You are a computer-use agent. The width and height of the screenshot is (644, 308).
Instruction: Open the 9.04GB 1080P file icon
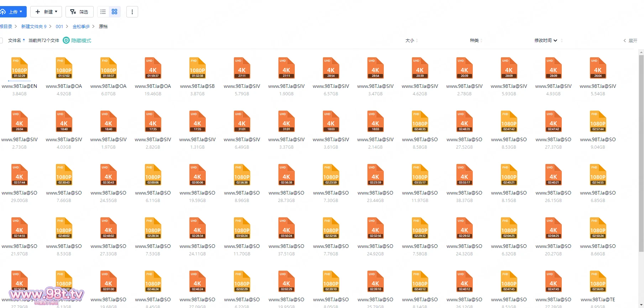coord(598,121)
